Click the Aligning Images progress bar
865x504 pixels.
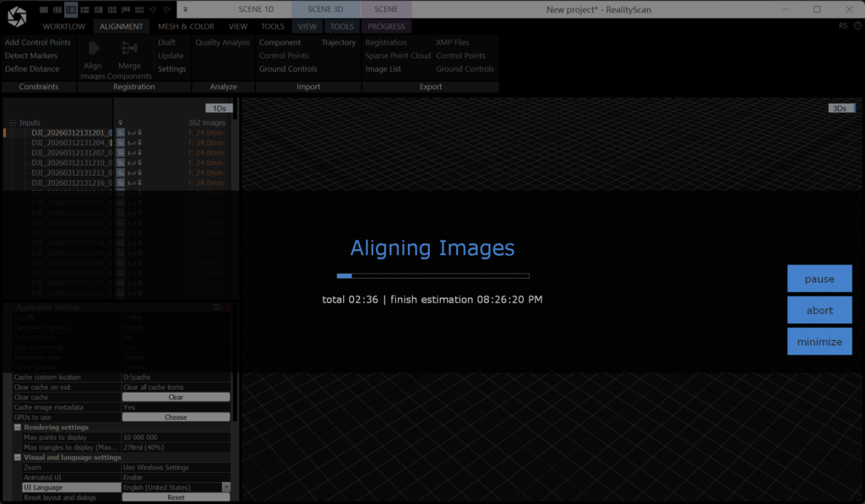point(432,276)
